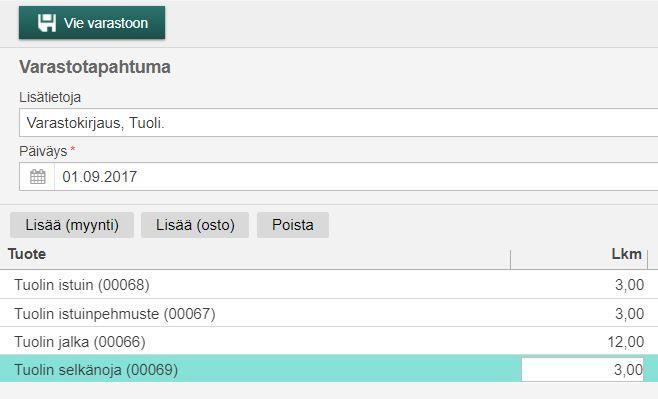Click Lisää (myynti) button

[x=72, y=225]
